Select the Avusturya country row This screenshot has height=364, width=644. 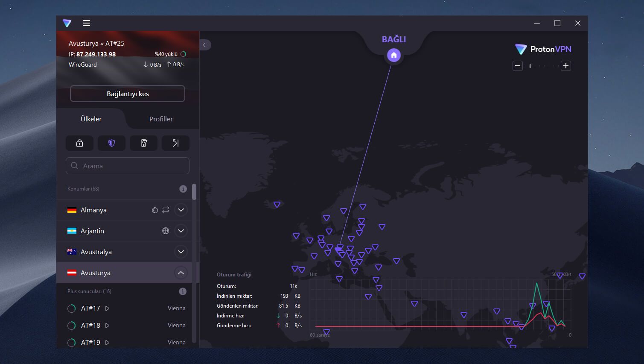tap(124, 273)
